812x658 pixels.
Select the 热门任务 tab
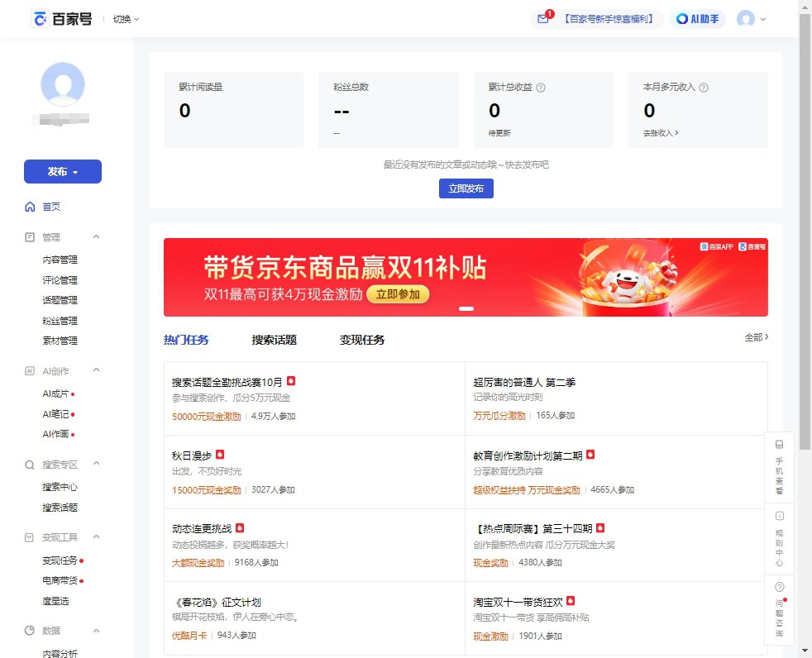click(186, 340)
